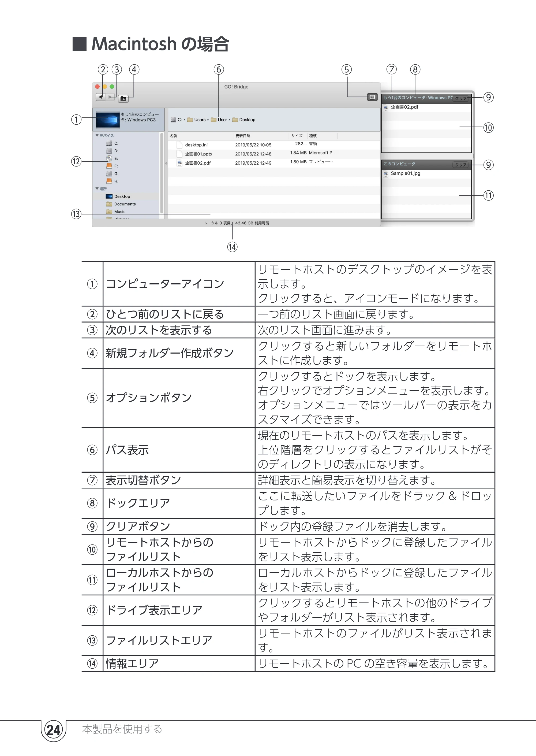Open Desktop in the sidebar places

pos(118,197)
